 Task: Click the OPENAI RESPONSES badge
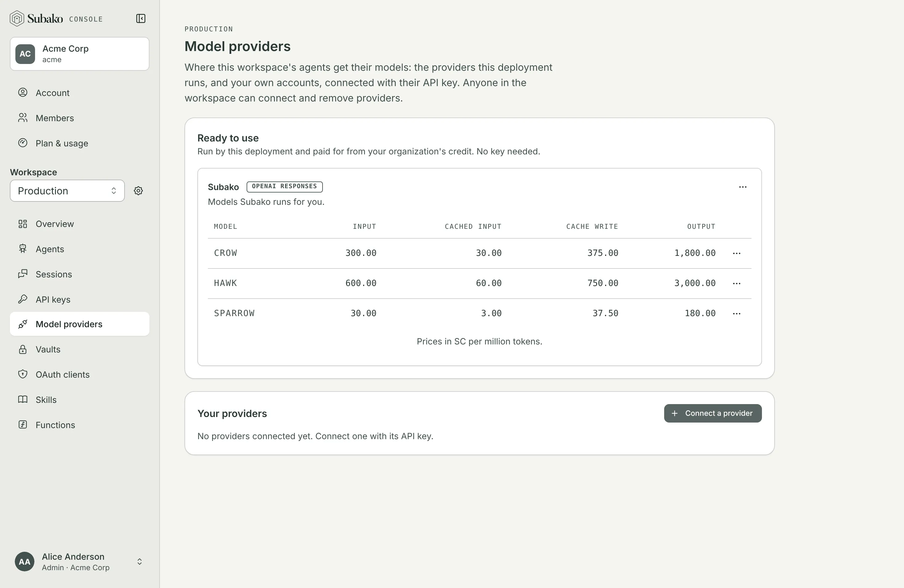click(284, 186)
